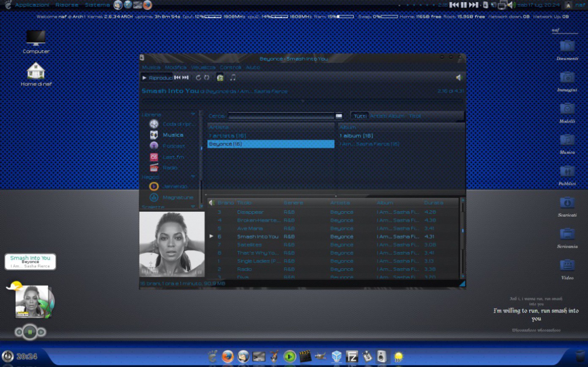Collapse the Libreria sidebar section

(x=193, y=114)
